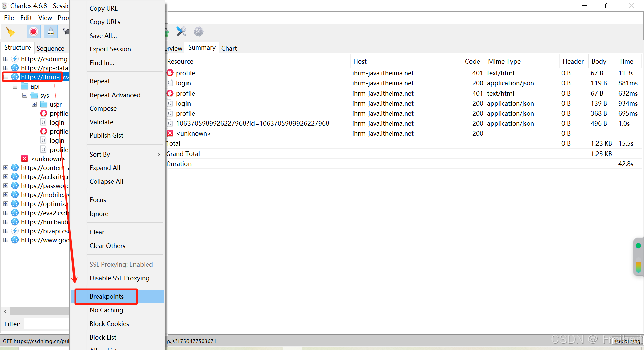Select the pip-data globe host icon
The width and height of the screenshot is (644, 350).
click(15, 68)
